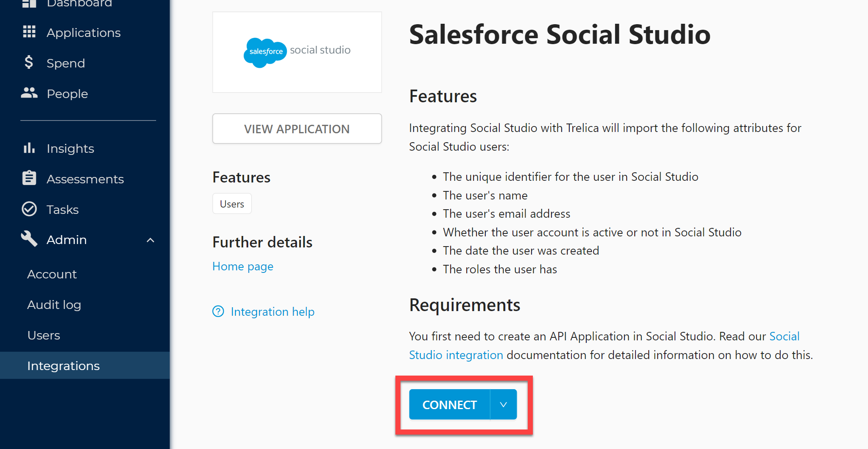Click the Salesforce Social Studio heading

click(560, 34)
